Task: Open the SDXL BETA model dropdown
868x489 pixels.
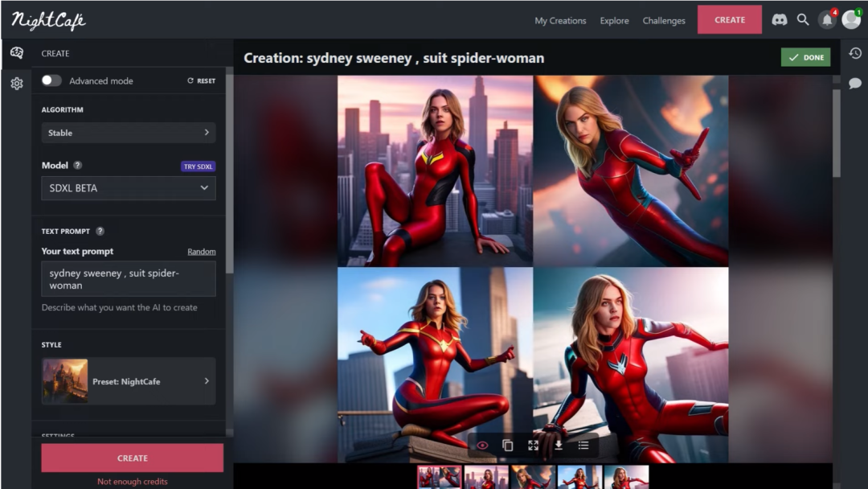Action: [x=129, y=188]
